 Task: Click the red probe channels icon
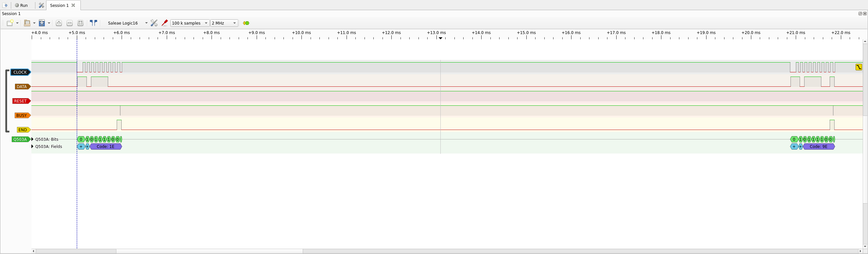point(164,23)
